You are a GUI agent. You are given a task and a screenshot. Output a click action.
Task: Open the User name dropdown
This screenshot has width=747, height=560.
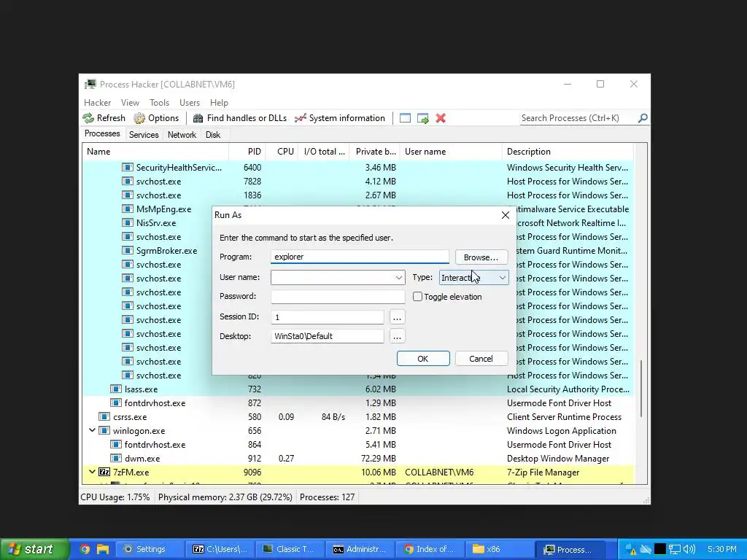pyautogui.click(x=398, y=278)
